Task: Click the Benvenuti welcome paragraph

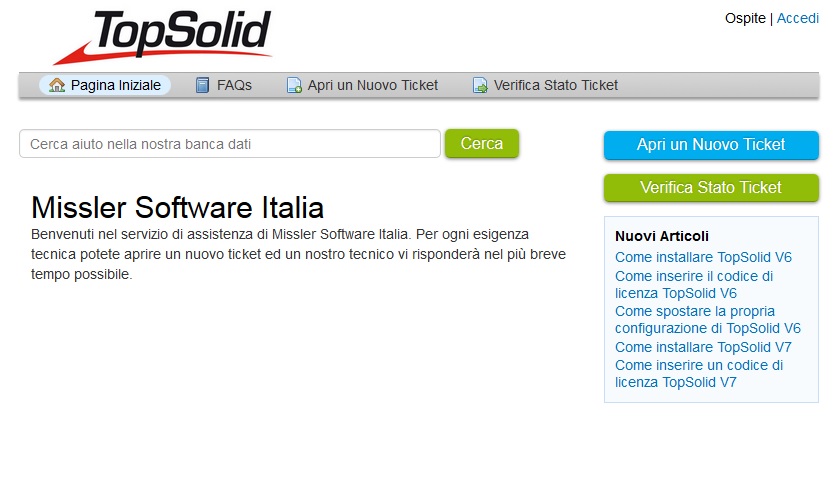Action: coord(298,254)
